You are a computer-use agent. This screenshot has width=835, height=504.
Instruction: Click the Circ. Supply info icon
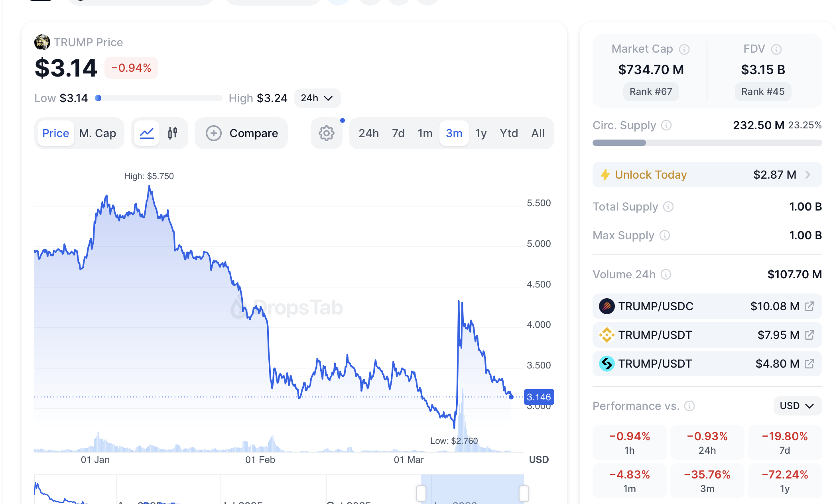coord(666,125)
